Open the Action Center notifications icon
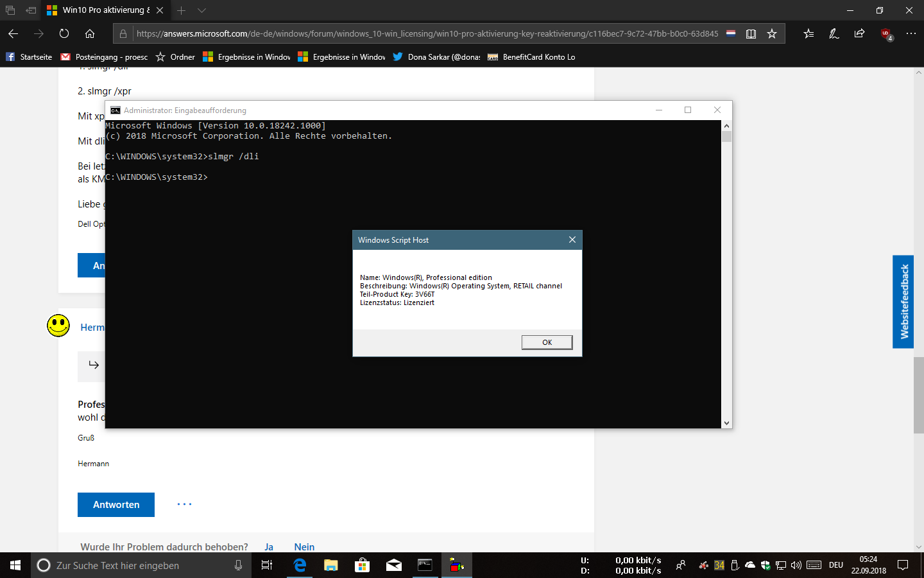The height and width of the screenshot is (578, 924). (x=903, y=565)
